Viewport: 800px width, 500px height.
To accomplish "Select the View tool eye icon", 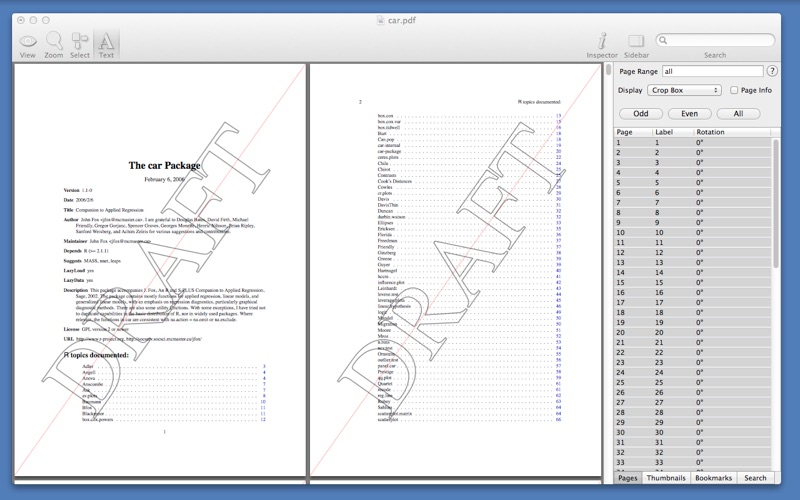I will click(x=28, y=41).
